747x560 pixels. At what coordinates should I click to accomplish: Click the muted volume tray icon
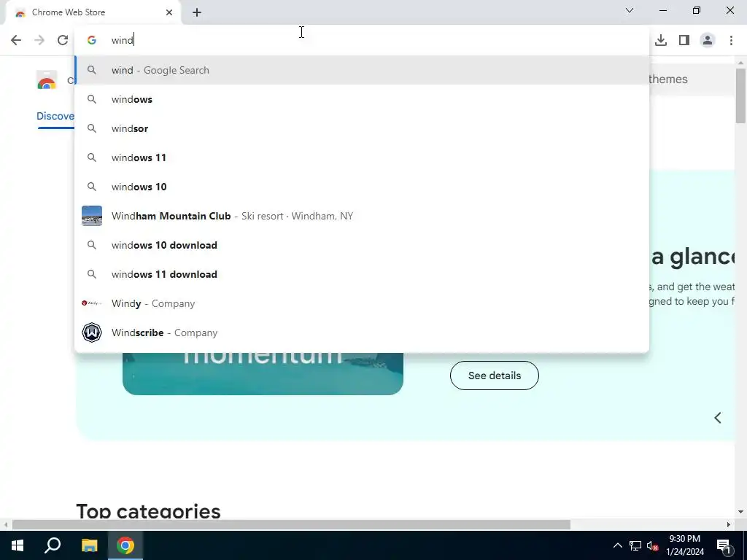[653, 545]
